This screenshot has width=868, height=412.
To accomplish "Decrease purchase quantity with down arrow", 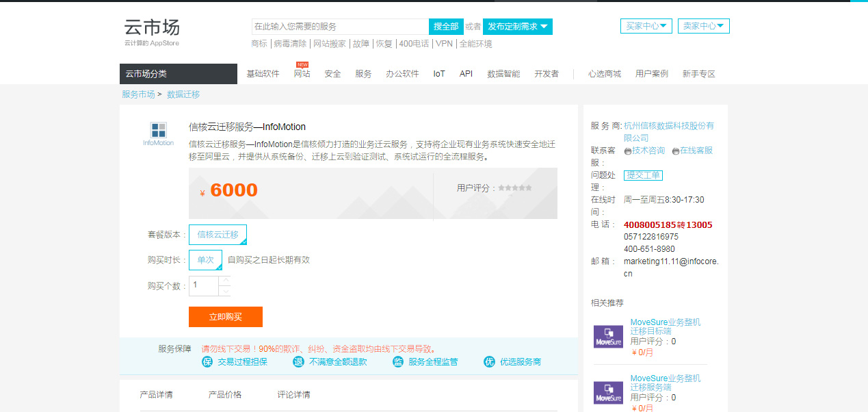I will (x=225, y=291).
